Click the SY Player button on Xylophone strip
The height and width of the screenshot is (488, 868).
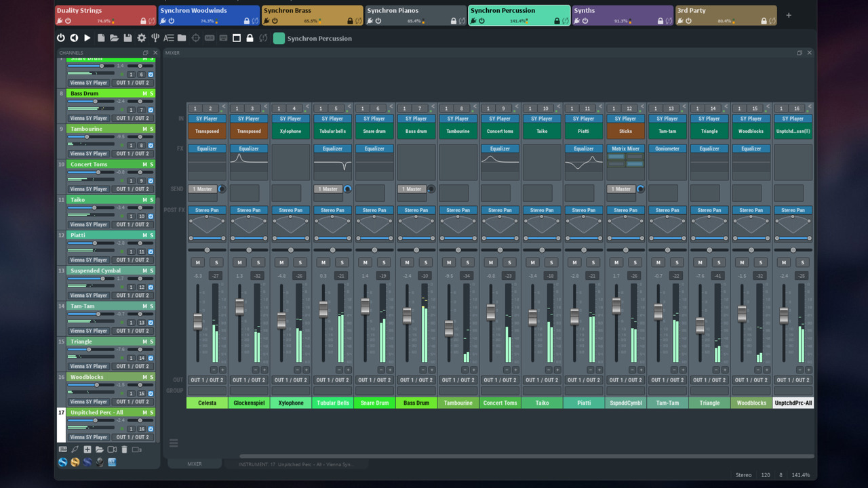click(290, 119)
